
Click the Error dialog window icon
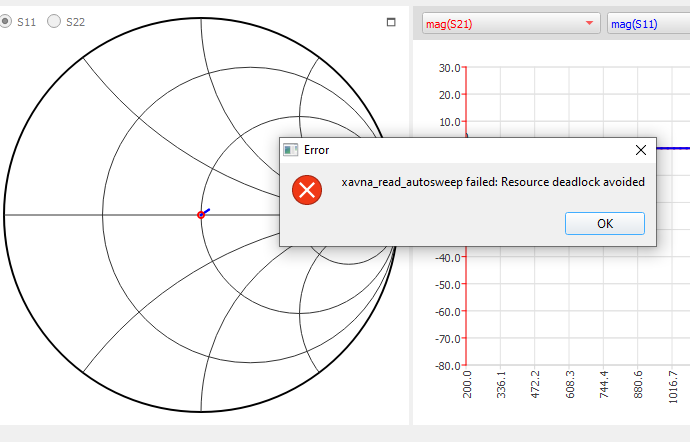click(x=290, y=150)
